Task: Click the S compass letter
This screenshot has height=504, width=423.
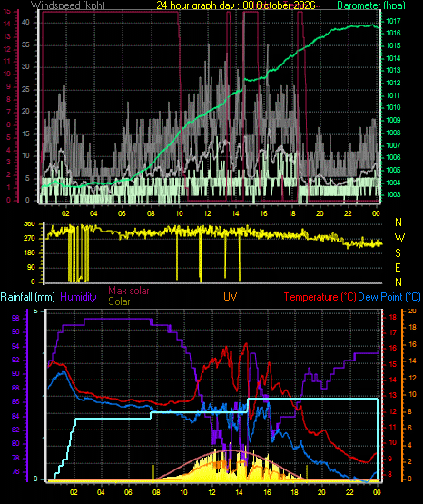Action: click(x=398, y=253)
